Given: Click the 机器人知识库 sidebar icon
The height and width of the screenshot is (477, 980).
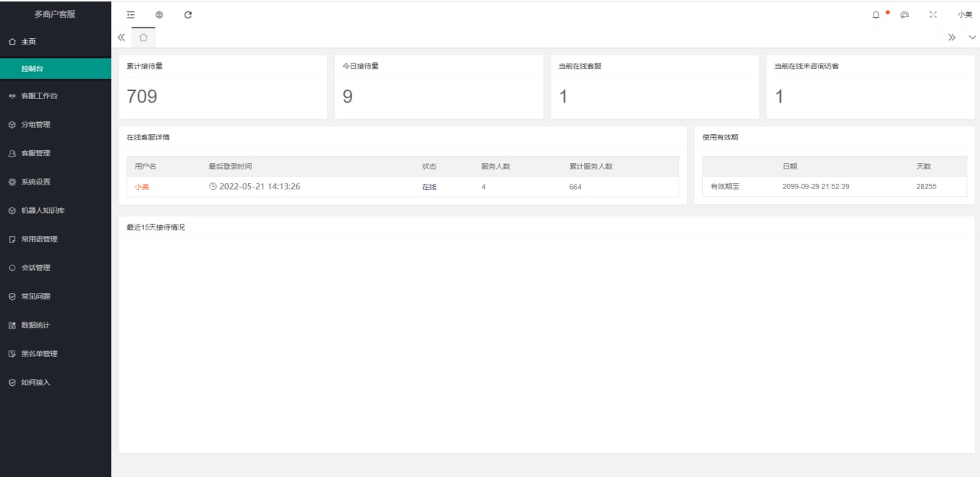Looking at the screenshot, I should pos(11,211).
